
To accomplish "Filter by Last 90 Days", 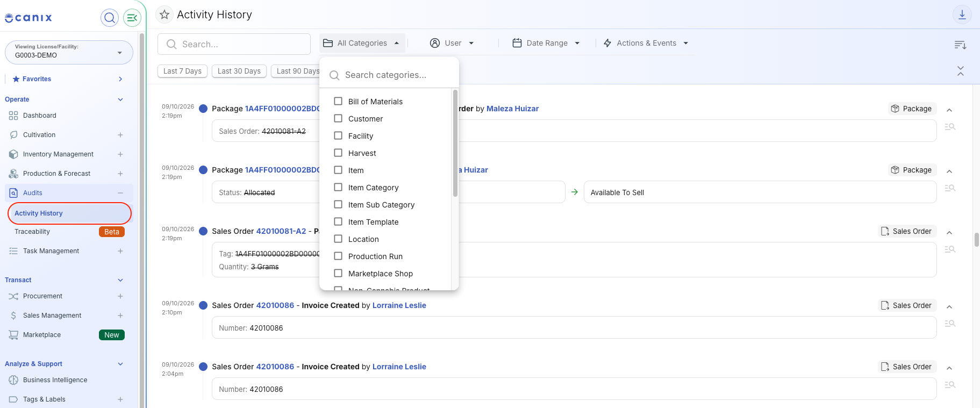I will pyautogui.click(x=296, y=71).
